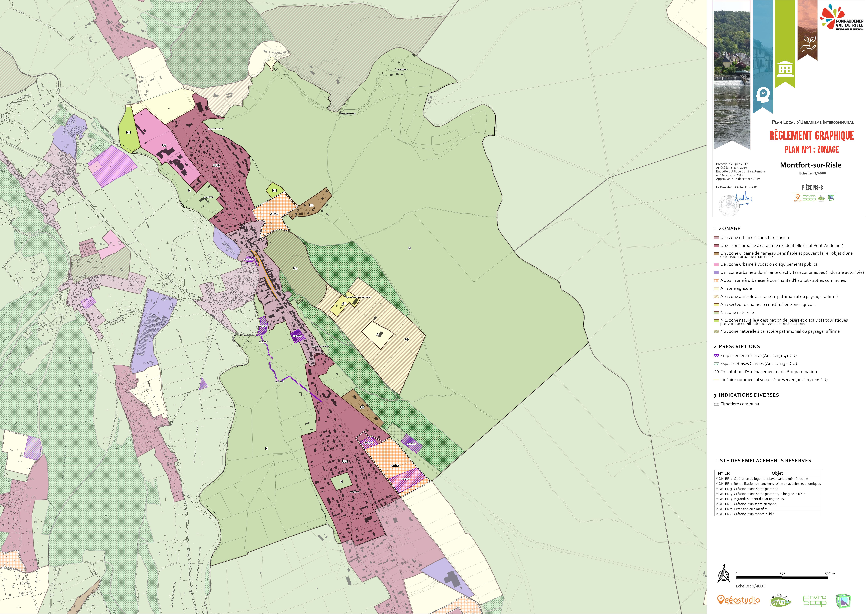
Task: Click the 'Ue' zone label on map
Action: point(164,146)
